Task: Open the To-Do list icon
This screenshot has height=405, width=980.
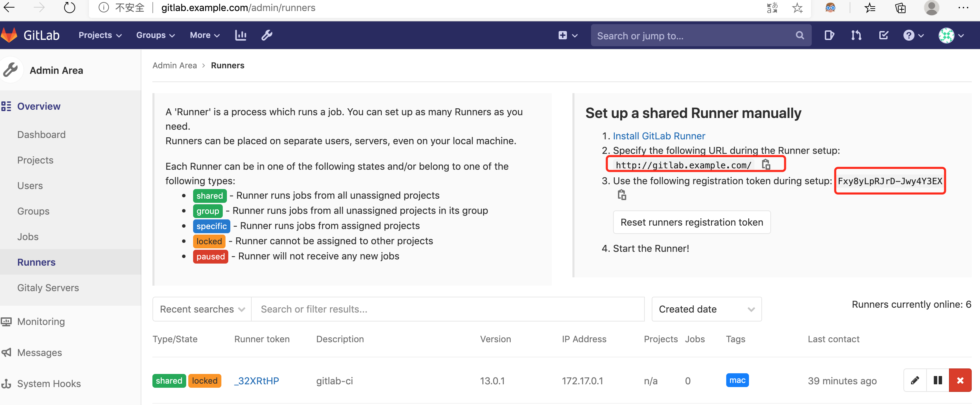Action: coord(883,36)
